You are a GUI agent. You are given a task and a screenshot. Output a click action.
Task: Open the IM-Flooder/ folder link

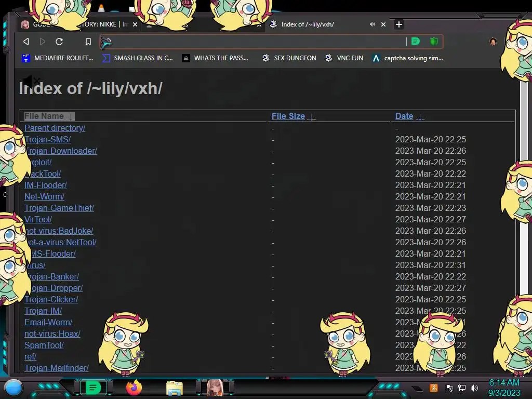coord(46,185)
